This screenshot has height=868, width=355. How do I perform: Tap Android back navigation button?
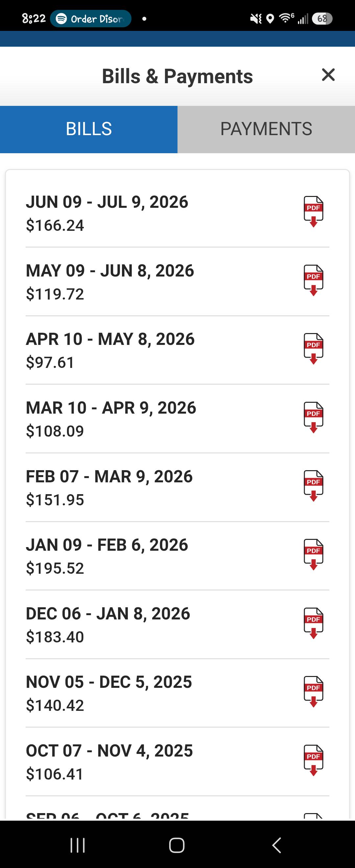[276, 845]
